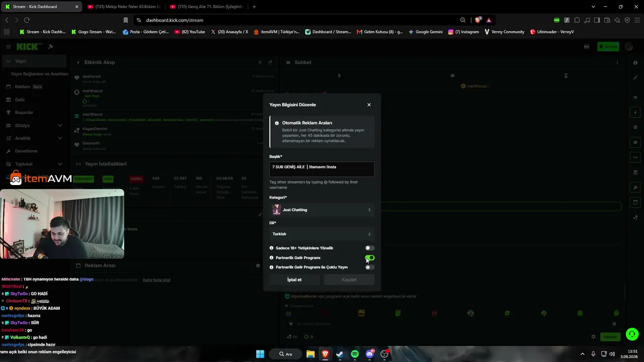Open the Dil dropdown showing Turkish
Screen dimensions: 644x362
(321, 234)
